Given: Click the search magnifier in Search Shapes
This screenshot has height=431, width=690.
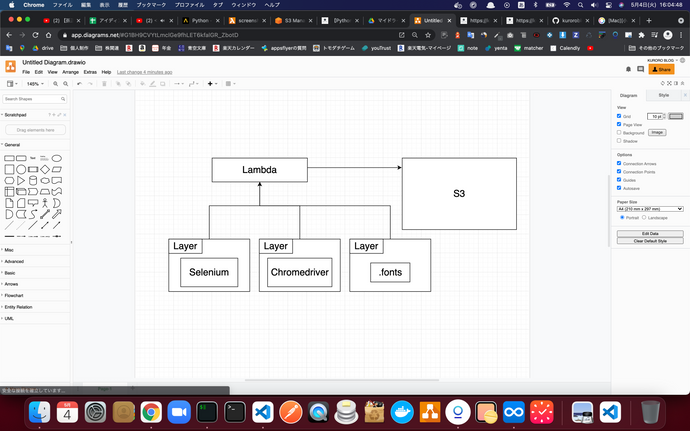Looking at the screenshot, I should (x=63, y=99).
